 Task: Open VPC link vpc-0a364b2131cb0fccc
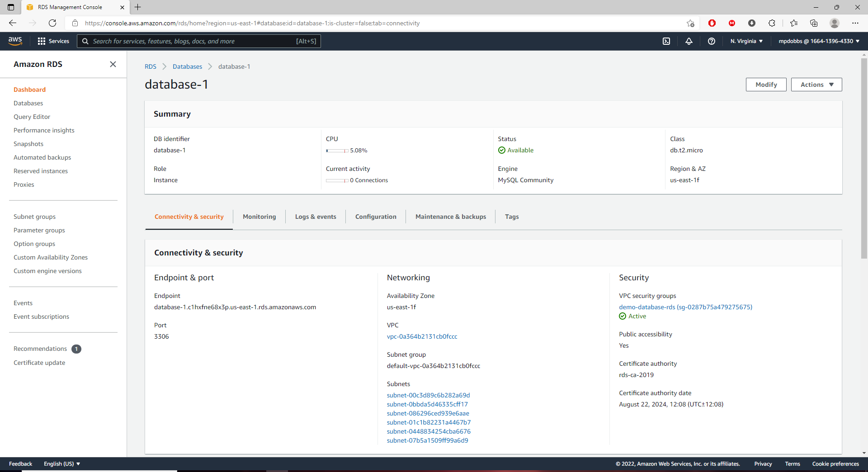tap(422, 336)
